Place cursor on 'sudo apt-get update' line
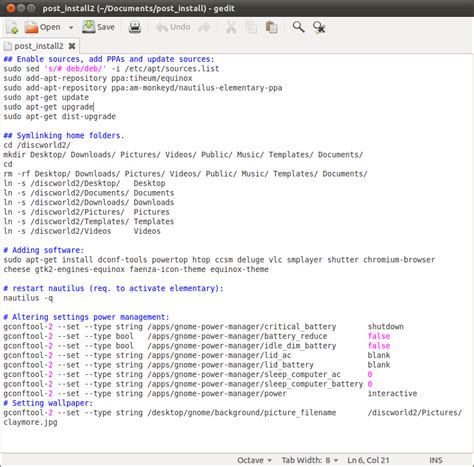The height and width of the screenshot is (467, 474). point(46,97)
